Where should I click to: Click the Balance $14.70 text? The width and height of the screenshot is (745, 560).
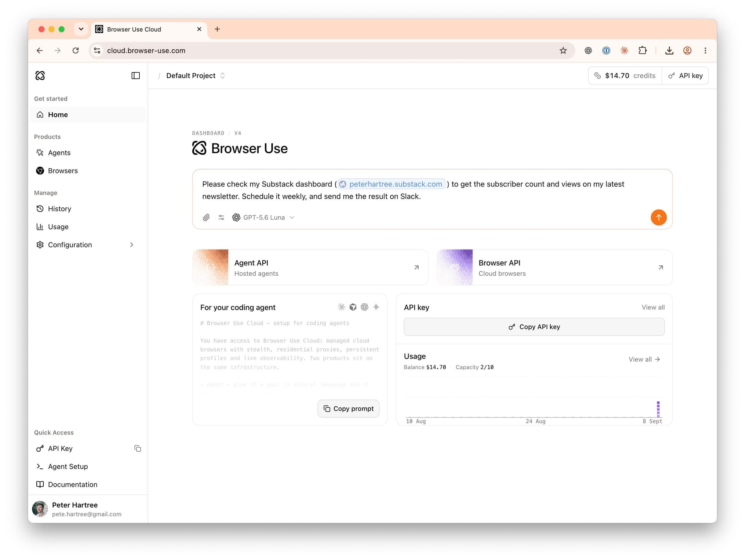tap(425, 367)
